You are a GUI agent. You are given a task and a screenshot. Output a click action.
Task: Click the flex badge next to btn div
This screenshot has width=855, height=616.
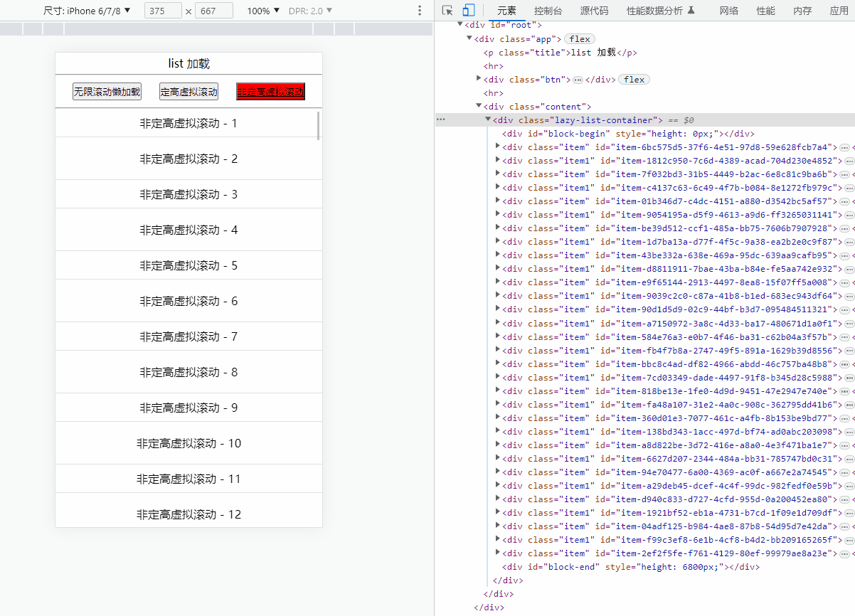tap(634, 80)
